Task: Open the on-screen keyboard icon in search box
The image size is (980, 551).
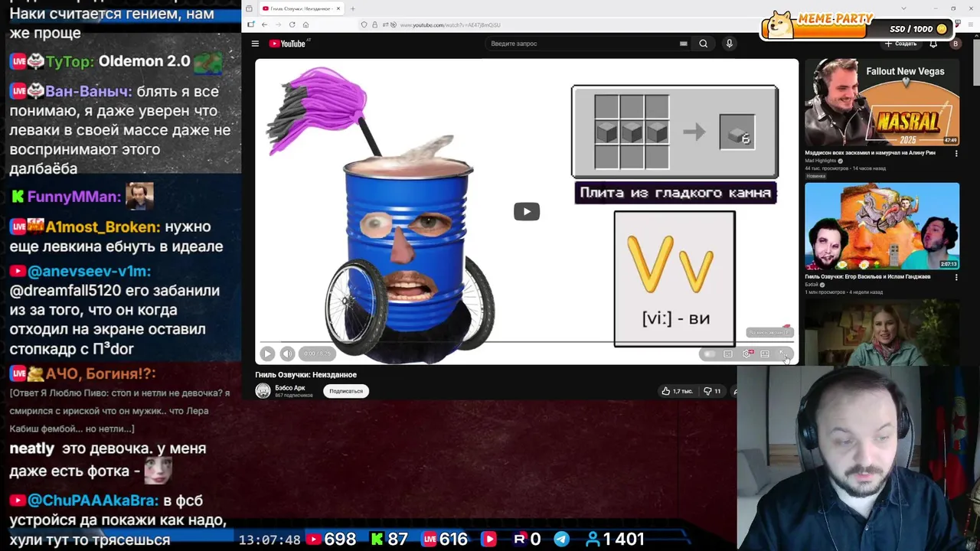Action: point(683,44)
